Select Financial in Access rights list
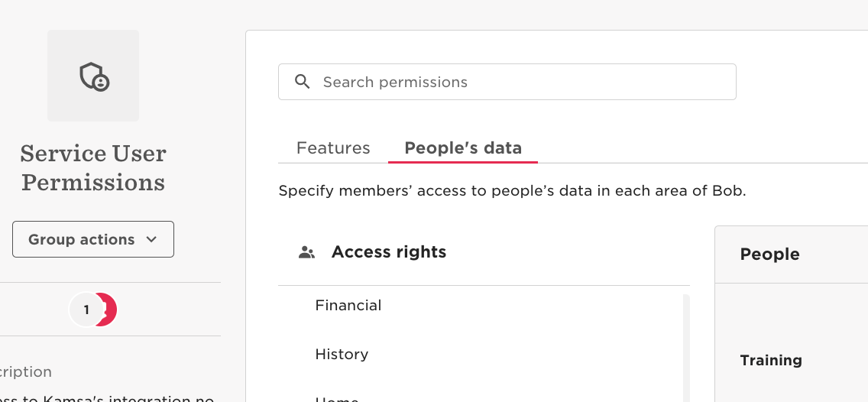Image resolution: width=868 pixels, height=402 pixels. [348, 305]
